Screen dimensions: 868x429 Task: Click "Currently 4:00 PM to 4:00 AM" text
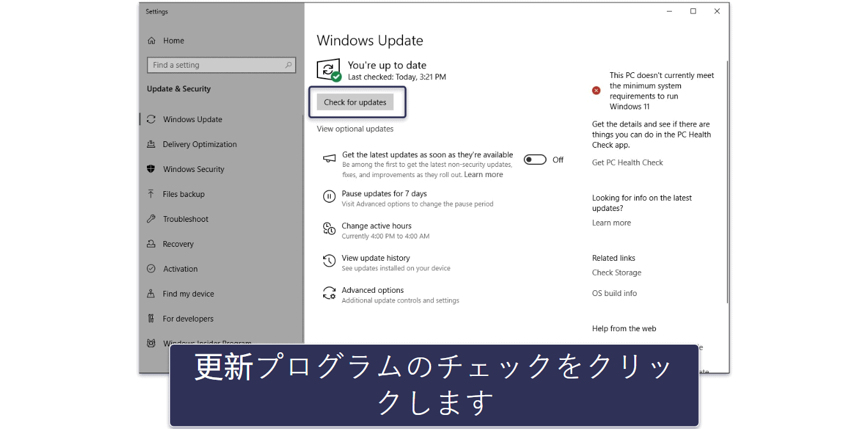[385, 236]
